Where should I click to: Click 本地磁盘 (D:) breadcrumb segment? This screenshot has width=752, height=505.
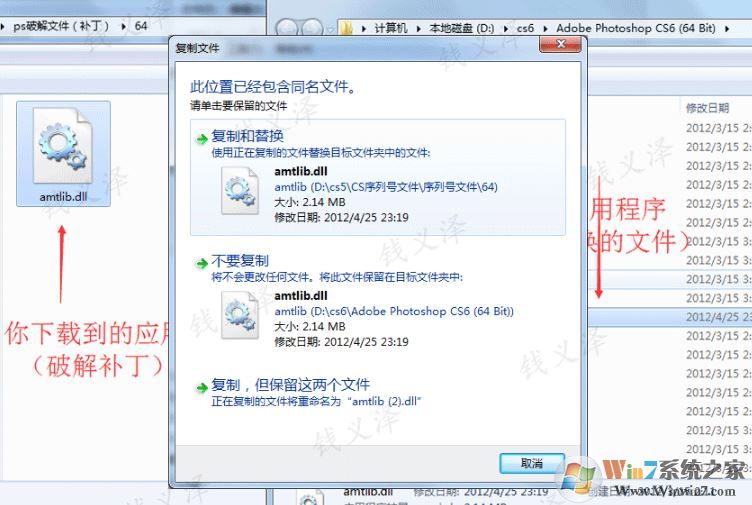pyautogui.click(x=461, y=28)
